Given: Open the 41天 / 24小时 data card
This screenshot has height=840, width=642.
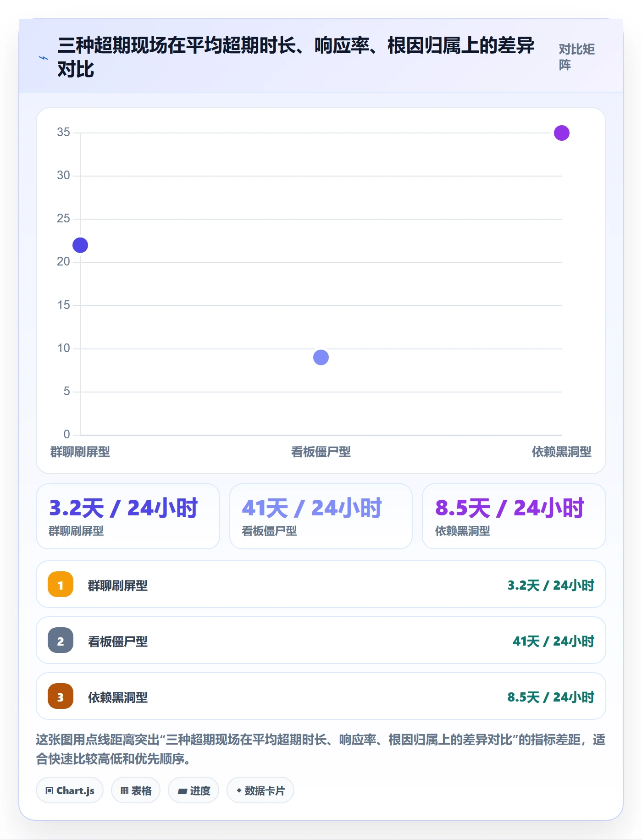Looking at the screenshot, I should [321, 516].
